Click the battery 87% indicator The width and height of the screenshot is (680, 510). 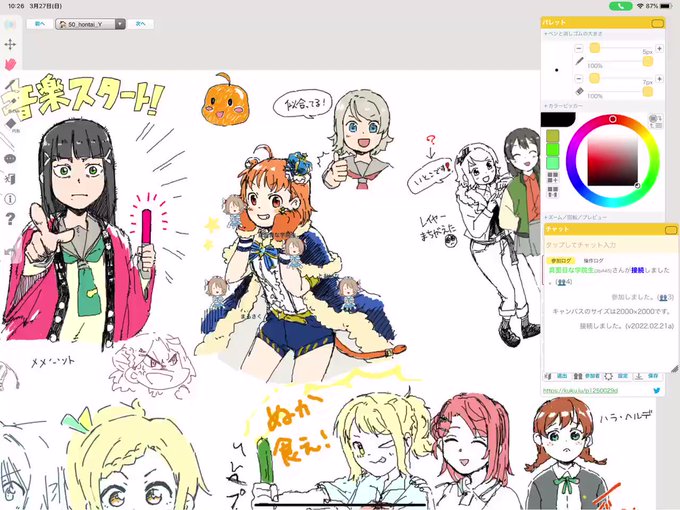pyautogui.click(x=658, y=6)
